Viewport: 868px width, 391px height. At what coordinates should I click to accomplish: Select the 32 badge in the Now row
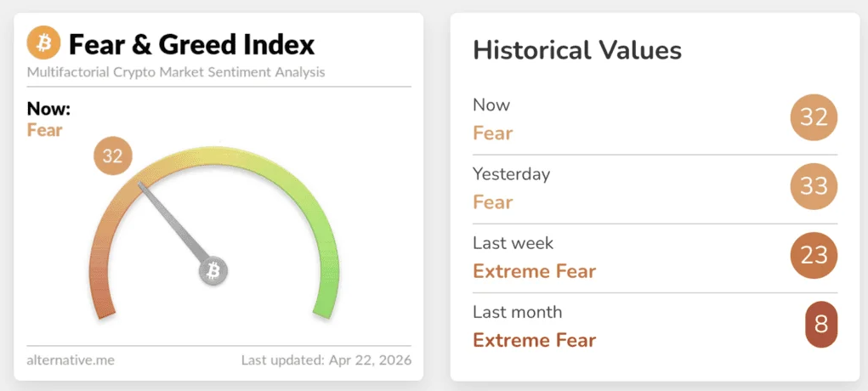tap(814, 117)
